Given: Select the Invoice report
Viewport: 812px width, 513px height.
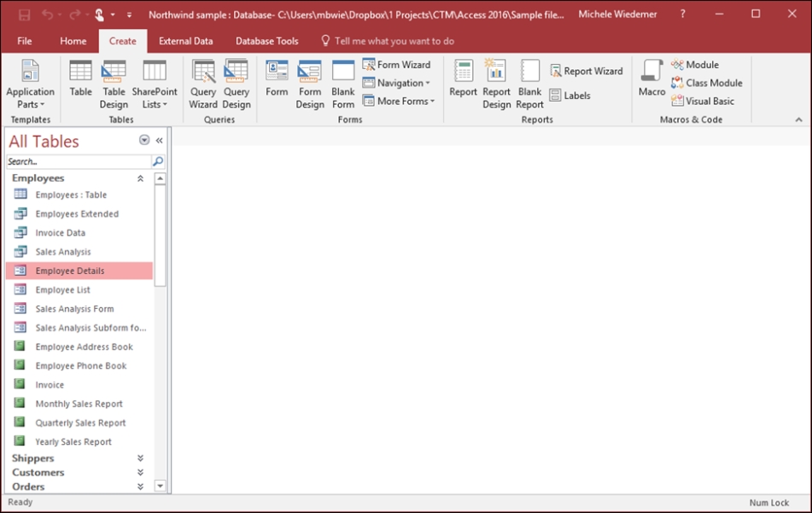Looking at the screenshot, I should 79,385.
